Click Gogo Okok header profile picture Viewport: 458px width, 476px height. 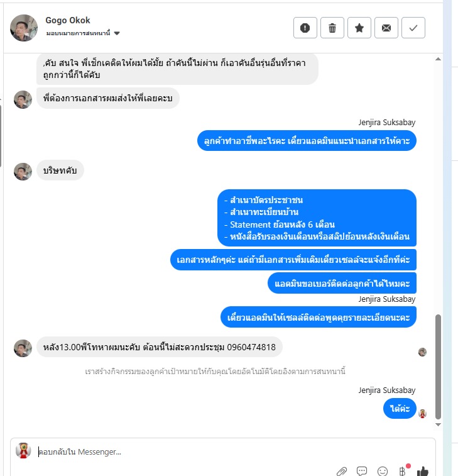[24, 28]
